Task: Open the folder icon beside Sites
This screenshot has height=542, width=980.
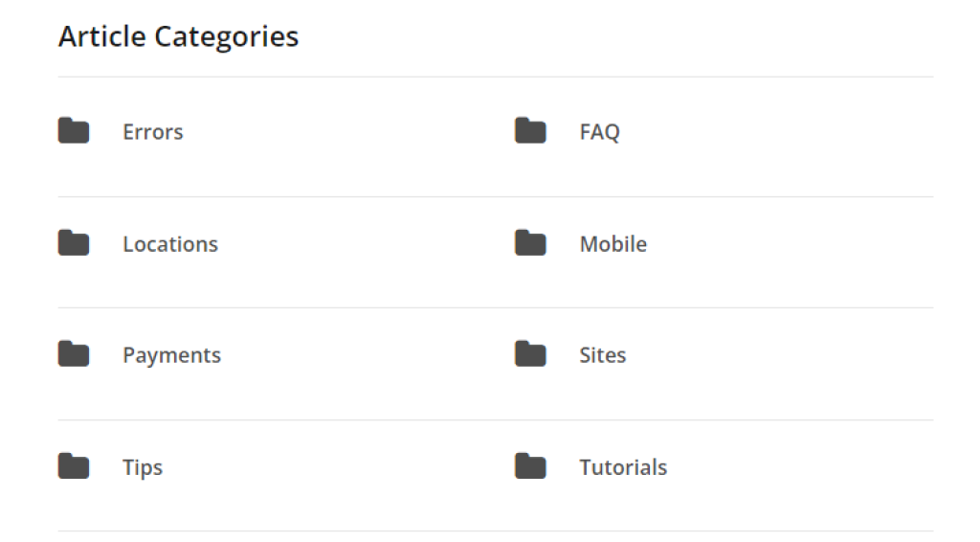Action: pos(530,354)
